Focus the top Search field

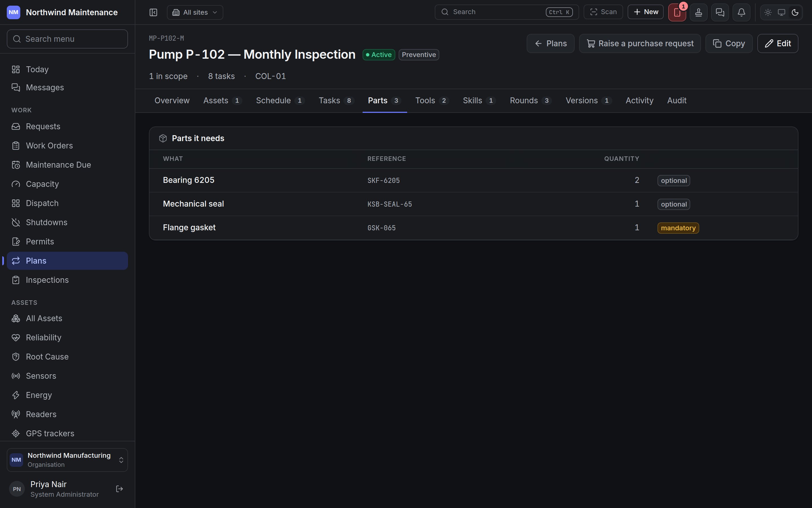point(507,12)
